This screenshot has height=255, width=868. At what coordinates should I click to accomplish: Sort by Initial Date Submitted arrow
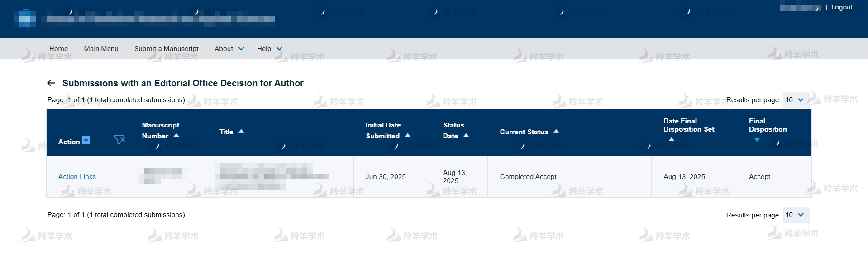pyautogui.click(x=408, y=136)
